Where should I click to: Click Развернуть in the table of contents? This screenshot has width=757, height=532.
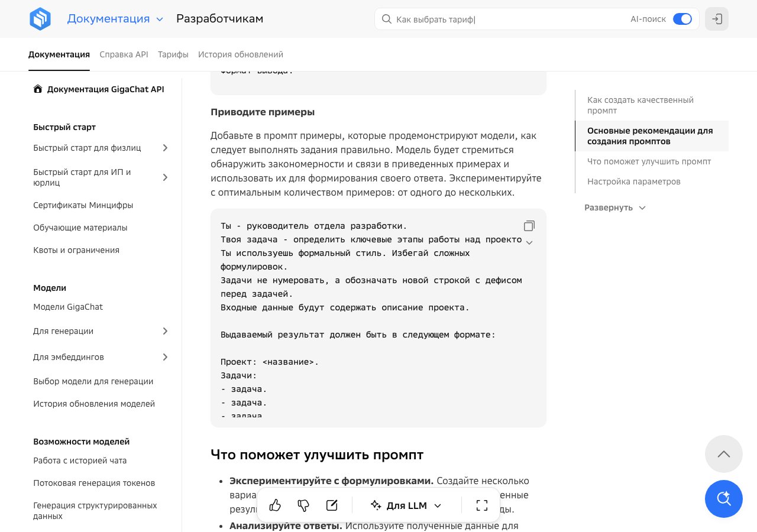(615, 207)
